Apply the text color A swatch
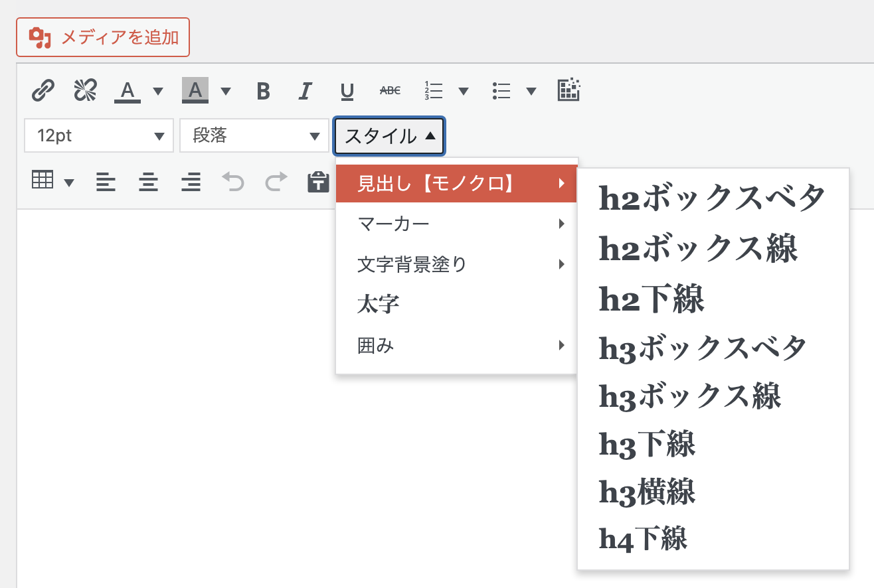The width and height of the screenshot is (874, 588). tap(128, 91)
